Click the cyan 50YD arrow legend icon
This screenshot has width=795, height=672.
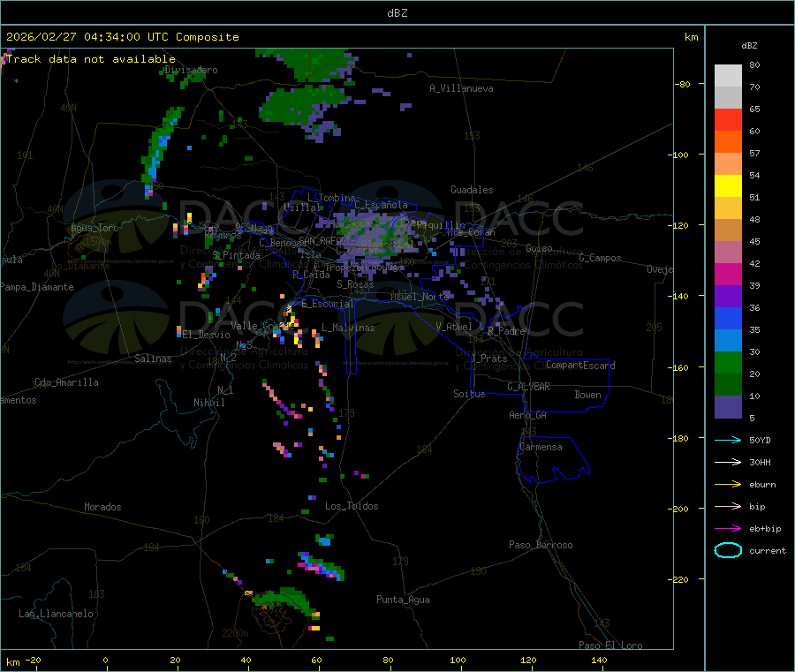728,440
